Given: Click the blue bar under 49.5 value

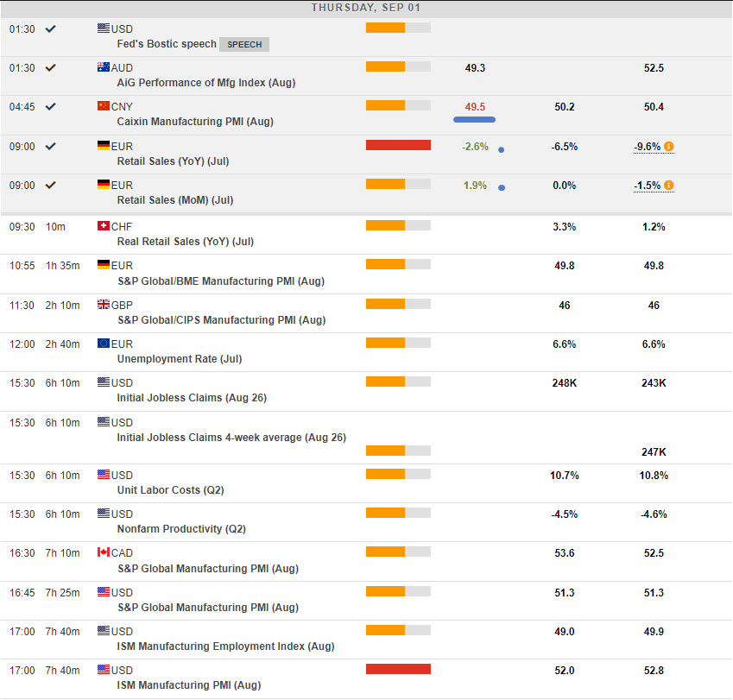Looking at the screenshot, I should (x=474, y=119).
